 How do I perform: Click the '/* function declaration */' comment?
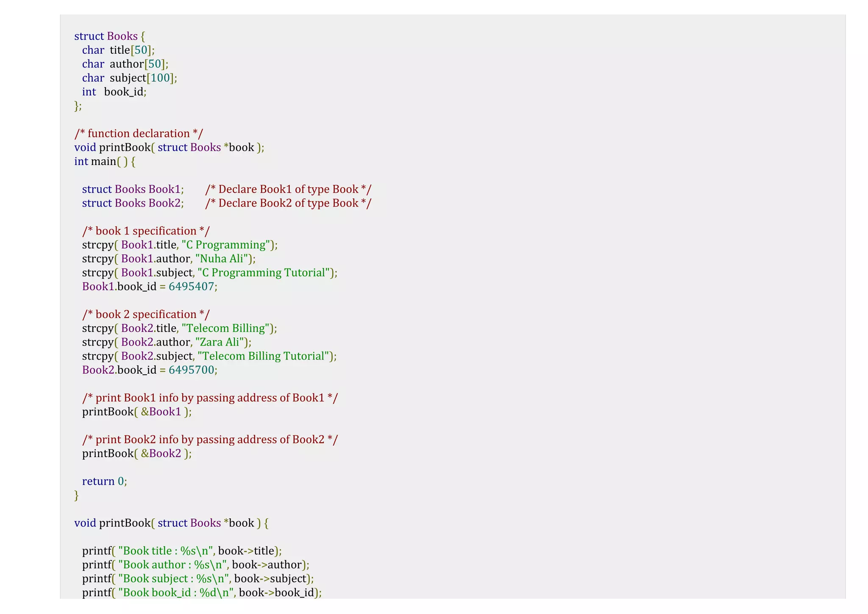[139, 134]
